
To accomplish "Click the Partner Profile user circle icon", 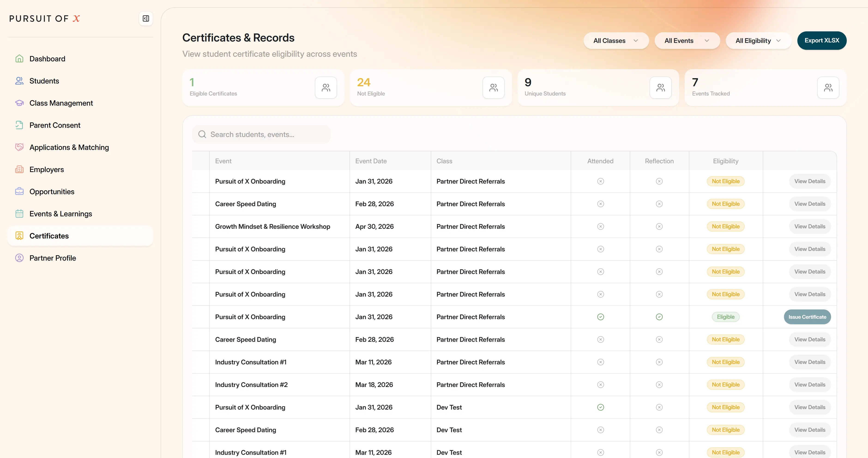I will 20,258.
